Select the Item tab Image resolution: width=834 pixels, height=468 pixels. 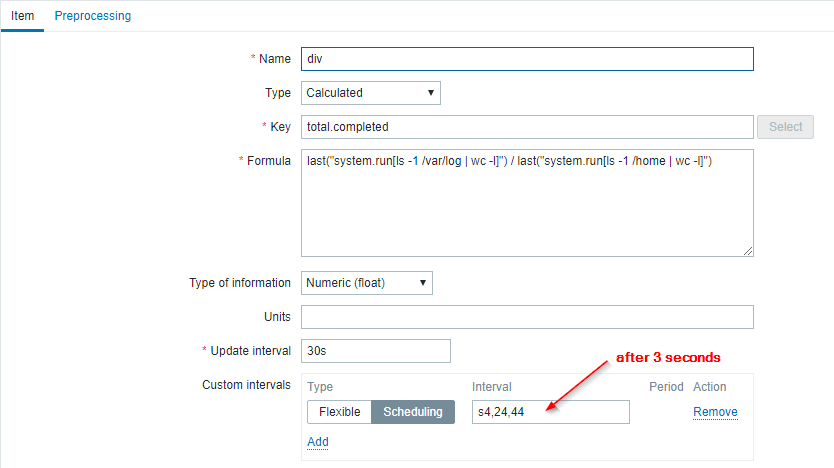(22, 16)
